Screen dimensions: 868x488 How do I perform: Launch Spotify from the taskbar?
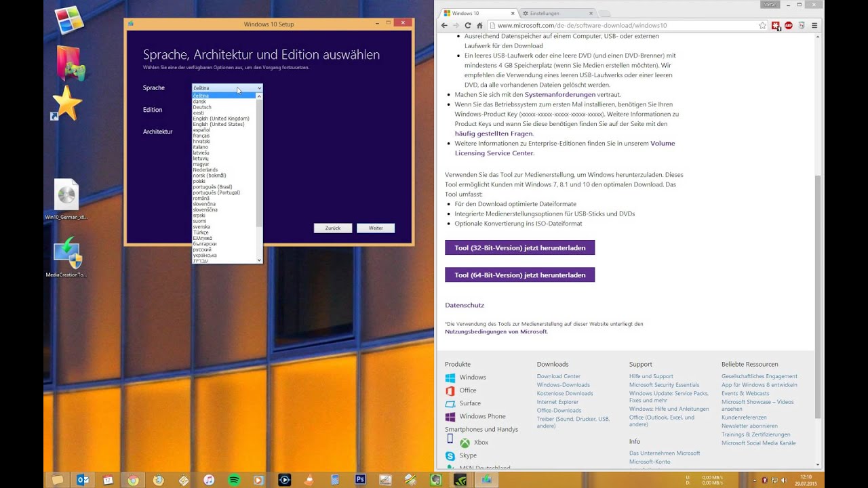(234, 480)
